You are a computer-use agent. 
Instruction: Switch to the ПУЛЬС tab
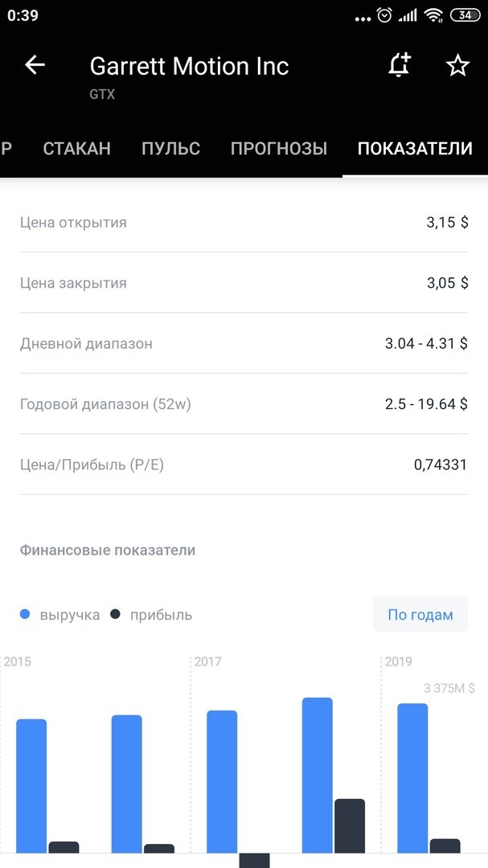(x=170, y=149)
